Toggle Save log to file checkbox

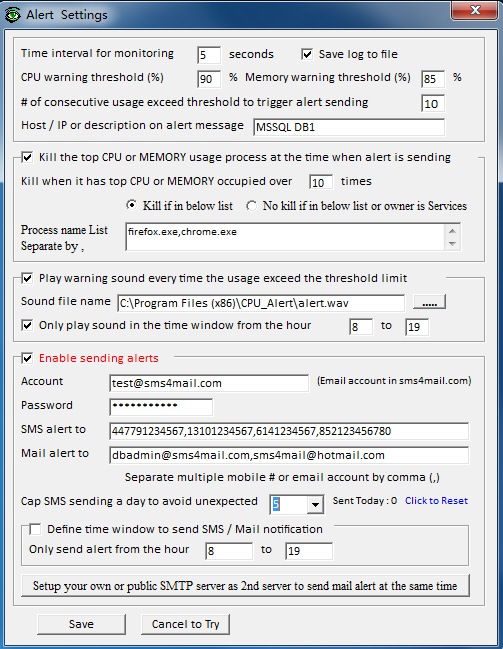click(x=307, y=54)
